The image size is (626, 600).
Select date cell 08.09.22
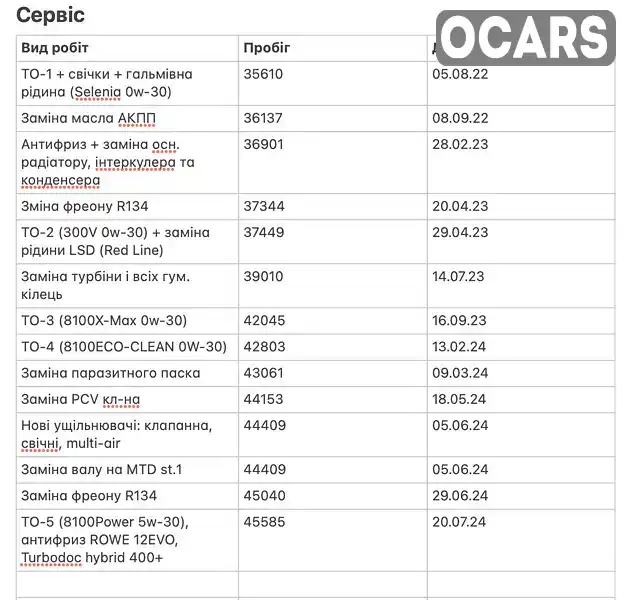pyautogui.click(x=521, y=119)
